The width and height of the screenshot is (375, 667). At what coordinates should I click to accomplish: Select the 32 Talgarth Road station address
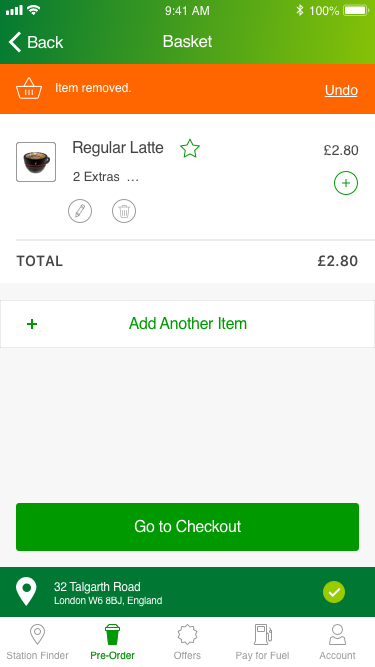click(108, 593)
